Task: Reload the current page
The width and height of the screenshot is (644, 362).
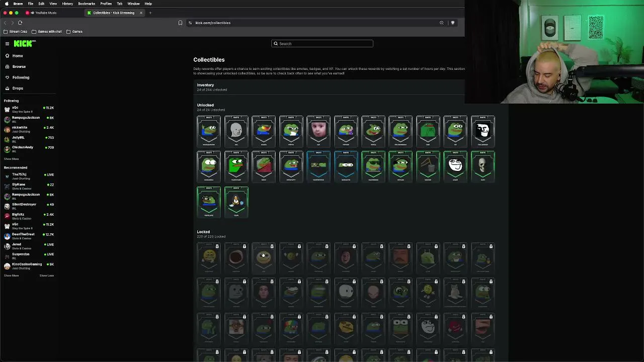Action: click(x=20, y=23)
